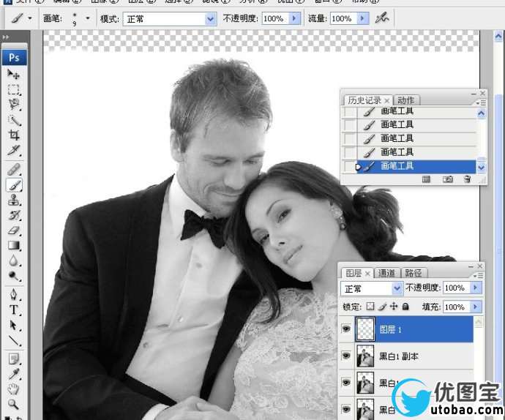Select the Rectangular Marquee tool
The width and height of the screenshot is (505, 420).
click(13, 89)
